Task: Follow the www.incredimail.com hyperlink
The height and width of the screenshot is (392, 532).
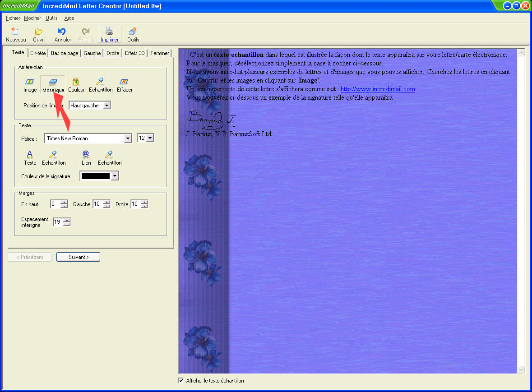Action: [378, 89]
